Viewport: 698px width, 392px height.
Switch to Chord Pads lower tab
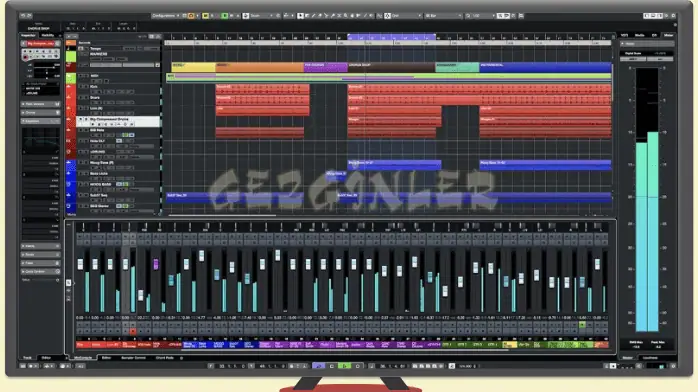[x=165, y=358]
